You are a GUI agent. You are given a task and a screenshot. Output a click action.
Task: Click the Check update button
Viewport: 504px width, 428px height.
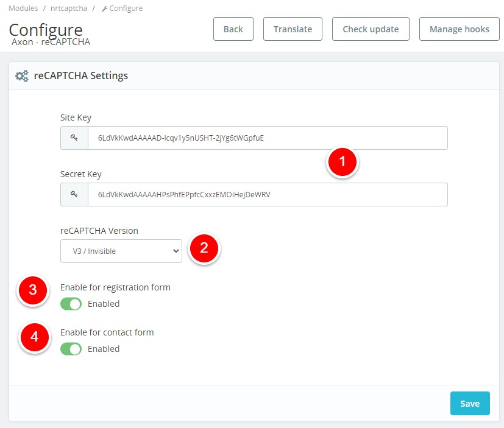(371, 29)
